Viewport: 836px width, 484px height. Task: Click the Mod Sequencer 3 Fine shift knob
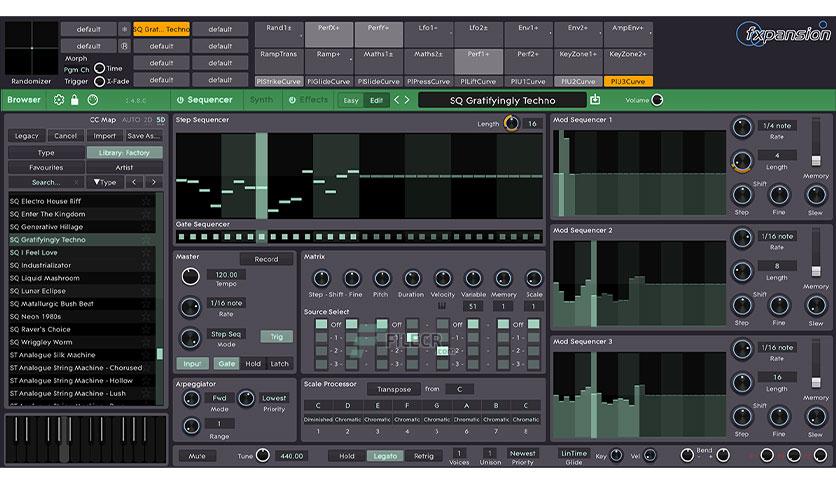click(x=779, y=416)
